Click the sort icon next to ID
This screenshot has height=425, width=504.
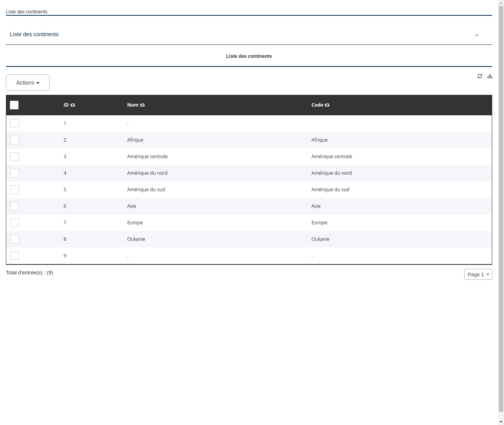[x=73, y=105]
